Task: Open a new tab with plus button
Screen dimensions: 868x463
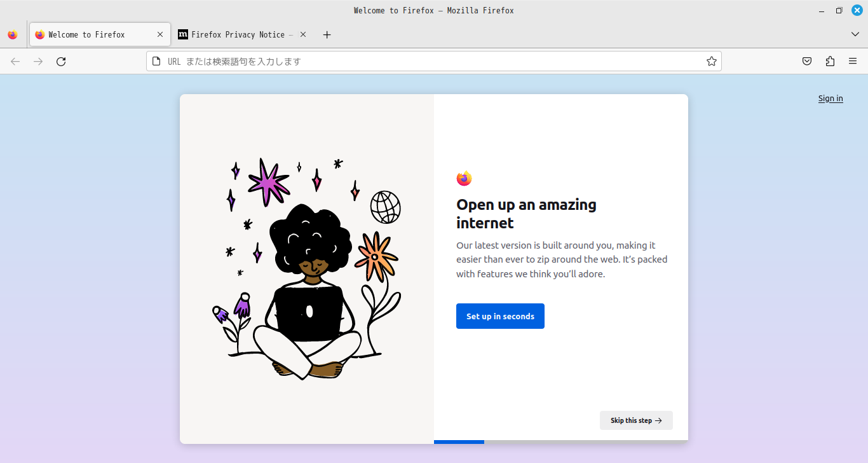Action: [x=327, y=35]
